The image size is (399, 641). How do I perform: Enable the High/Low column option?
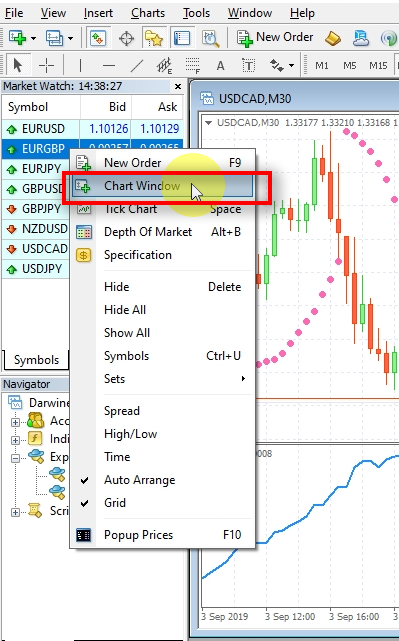[x=163, y=434]
